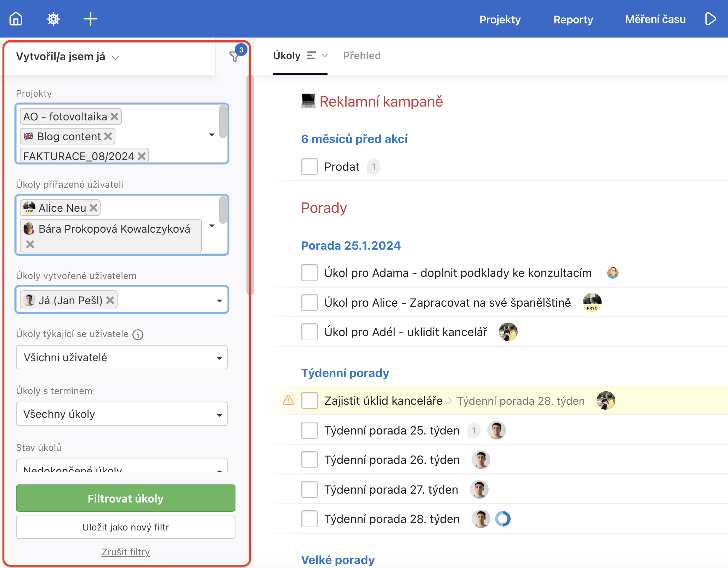
Task: Open the 6 měsíců před akcí list
Action: [354, 139]
